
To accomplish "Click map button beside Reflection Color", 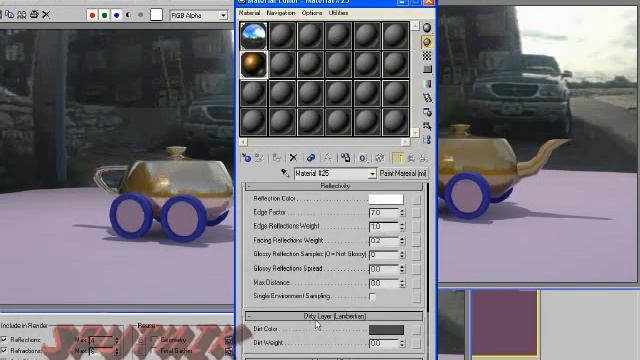I will (416, 199).
